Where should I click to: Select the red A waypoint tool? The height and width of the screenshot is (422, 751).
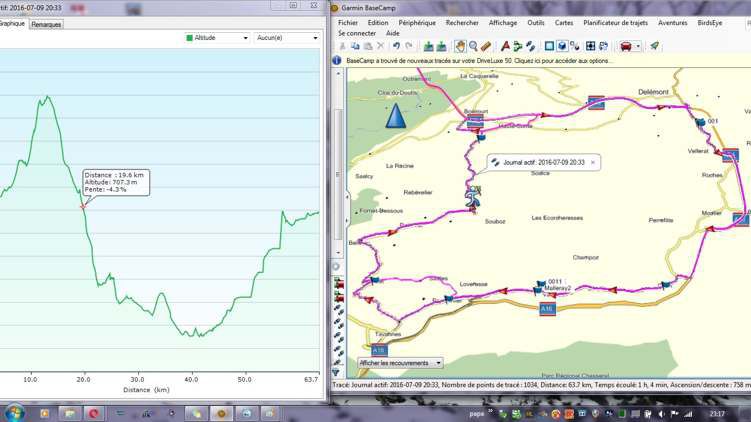click(x=505, y=46)
